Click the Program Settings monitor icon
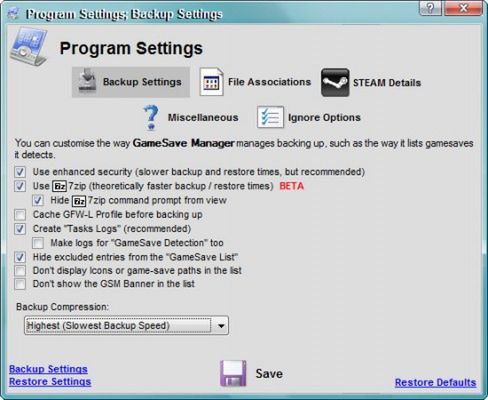488x400 pixels. (29, 47)
